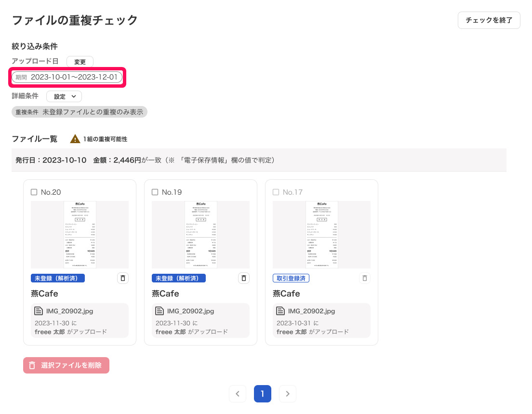Click document icon on No.19's IMG_20902.jpg
This screenshot has height=414, width=532.
[x=160, y=311]
